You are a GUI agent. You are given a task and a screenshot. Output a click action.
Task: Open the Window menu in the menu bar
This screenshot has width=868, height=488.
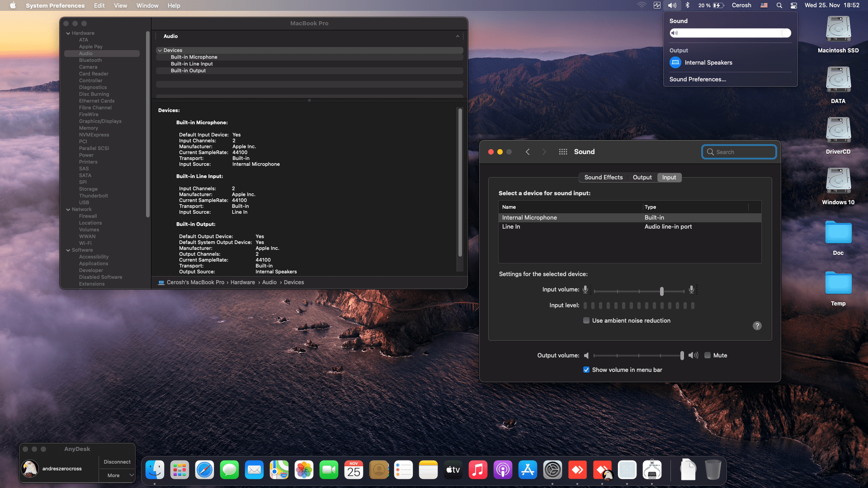point(147,5)
